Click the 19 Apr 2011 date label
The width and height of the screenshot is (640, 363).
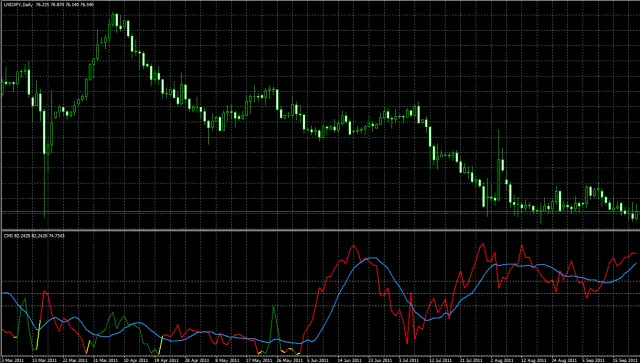click(167, 360)
